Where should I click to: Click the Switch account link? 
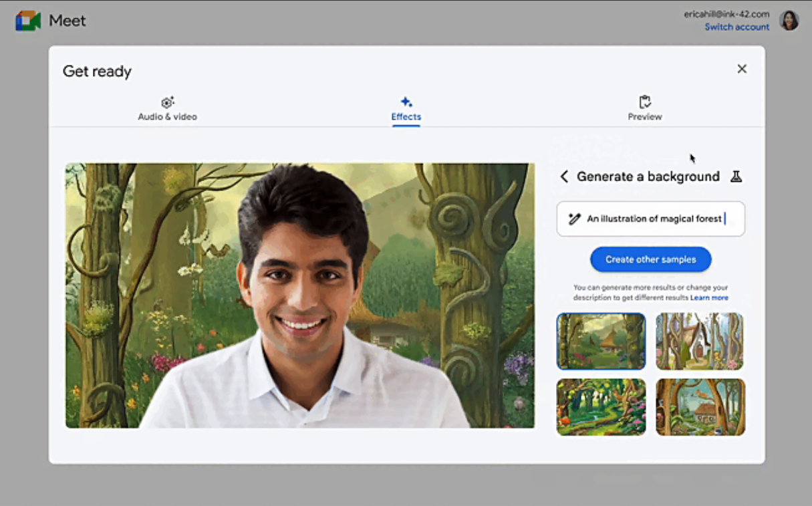coord(736,27)
